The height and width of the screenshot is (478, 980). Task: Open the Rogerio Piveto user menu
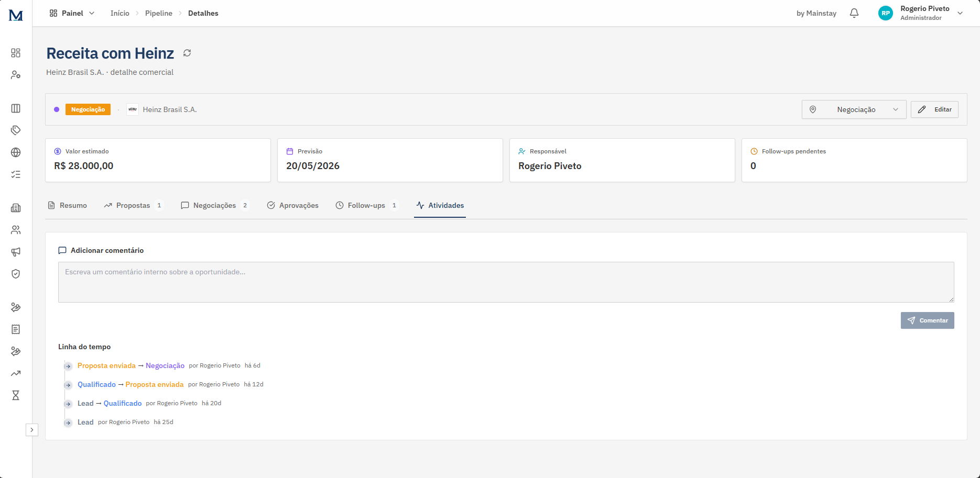tap(921, 13)
